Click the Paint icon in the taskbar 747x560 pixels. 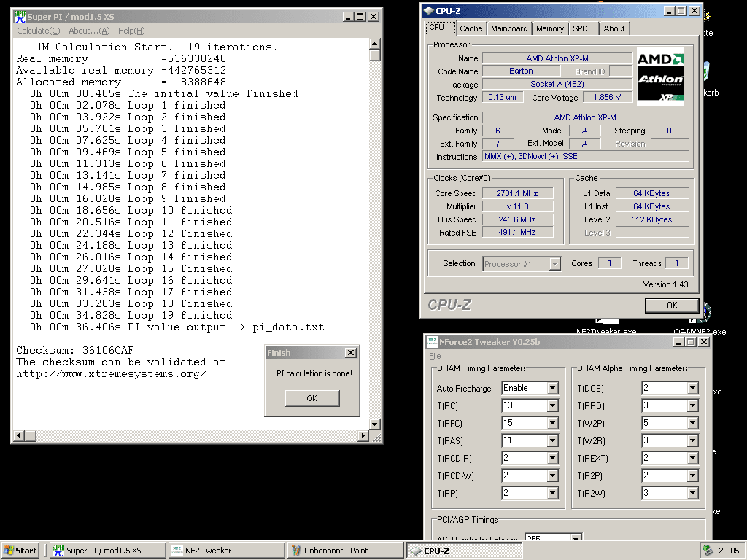pos(296,551)
